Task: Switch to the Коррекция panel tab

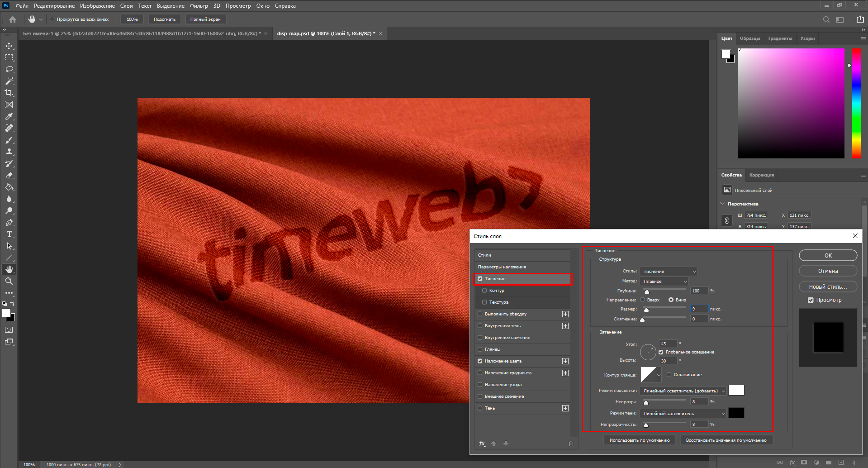Action: 762,175
